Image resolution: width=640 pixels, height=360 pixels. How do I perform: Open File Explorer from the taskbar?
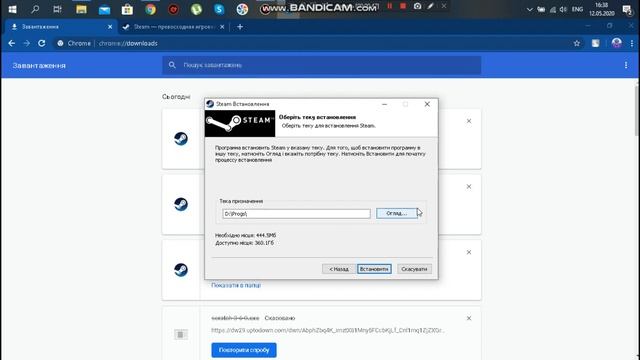81,9
